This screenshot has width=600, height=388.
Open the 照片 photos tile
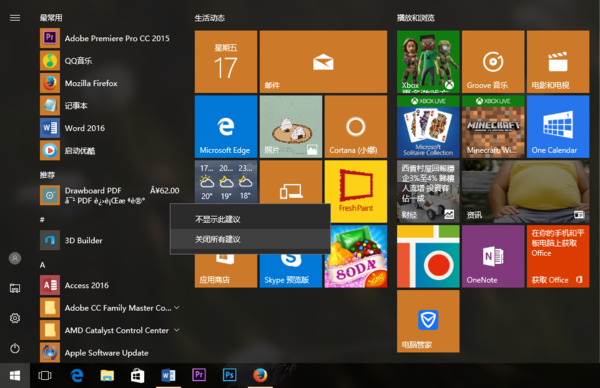291,127
